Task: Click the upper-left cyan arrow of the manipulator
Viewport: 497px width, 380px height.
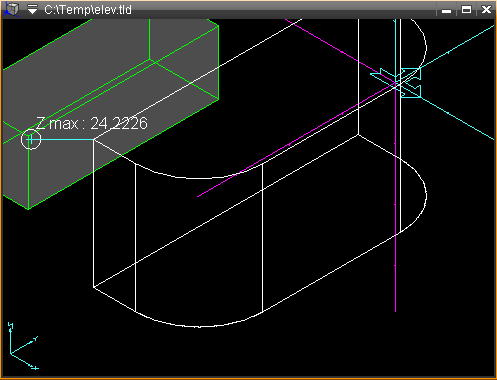Action: click(x=382, y=75)
